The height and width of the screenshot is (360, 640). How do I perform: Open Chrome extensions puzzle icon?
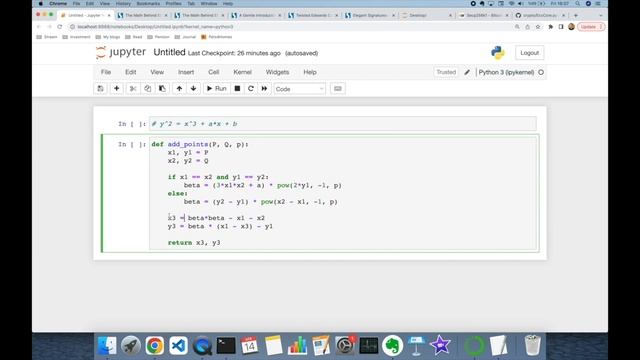[550, 27]
